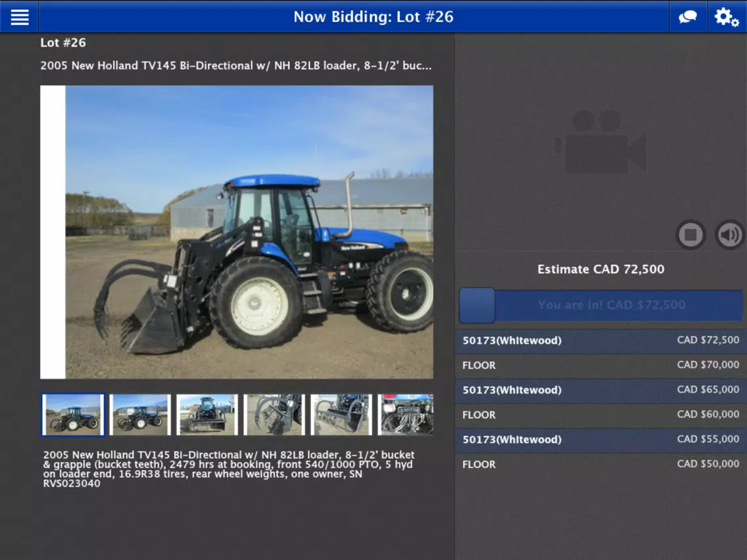Open the chat messages icon
Viewport: 747px width, 560px height.
[x=688, y=16]
